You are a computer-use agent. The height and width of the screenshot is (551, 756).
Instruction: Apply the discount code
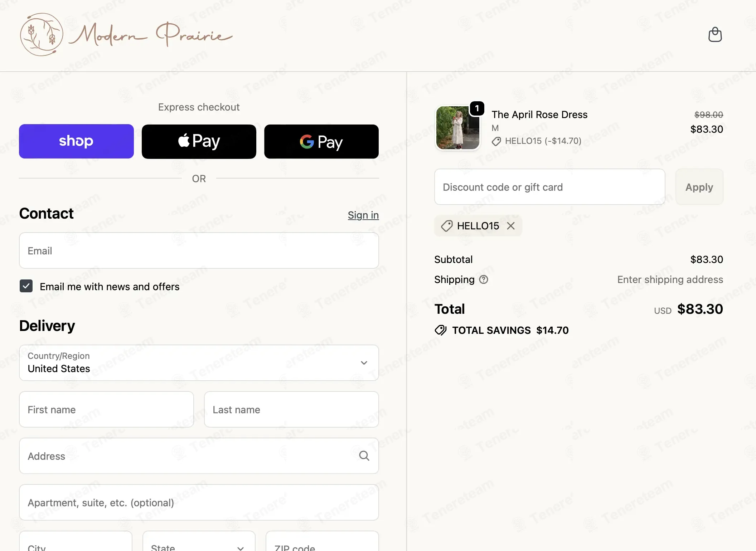point(699,187)
